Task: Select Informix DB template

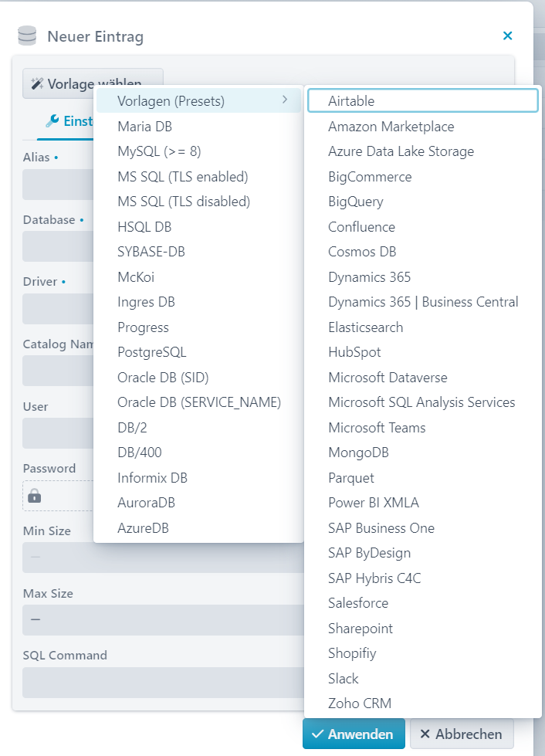Action: click(198, 478)
